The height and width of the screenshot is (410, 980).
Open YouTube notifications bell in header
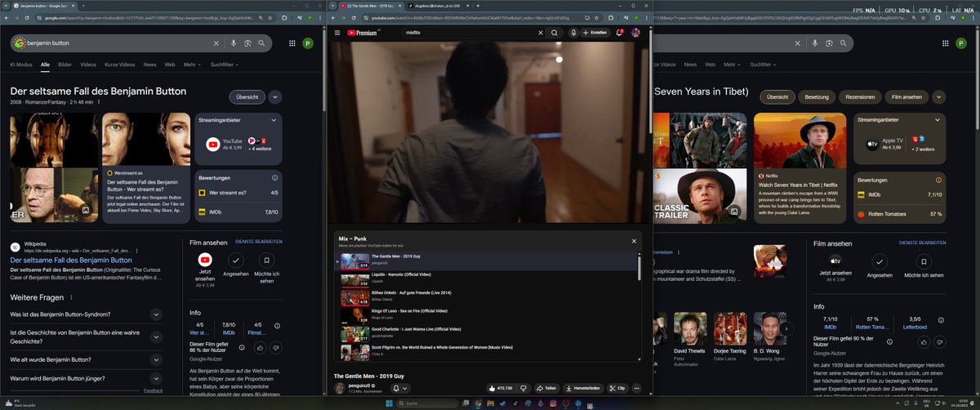coord(620,33)
